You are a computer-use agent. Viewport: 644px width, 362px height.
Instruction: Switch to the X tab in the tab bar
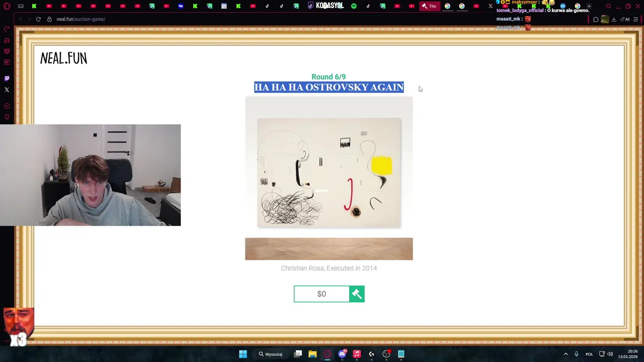point(491,6)
